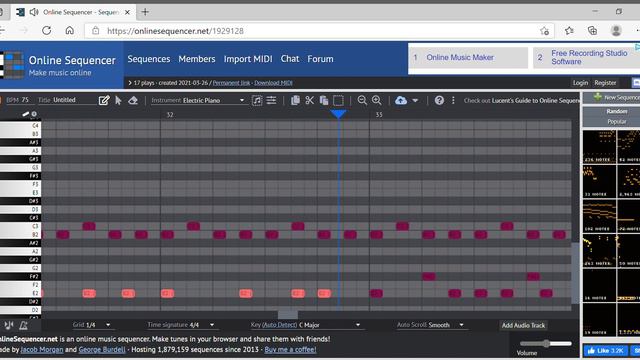Reload the page in browser
The width and height of the screenshot is (640, 360).
coord(47,31)
